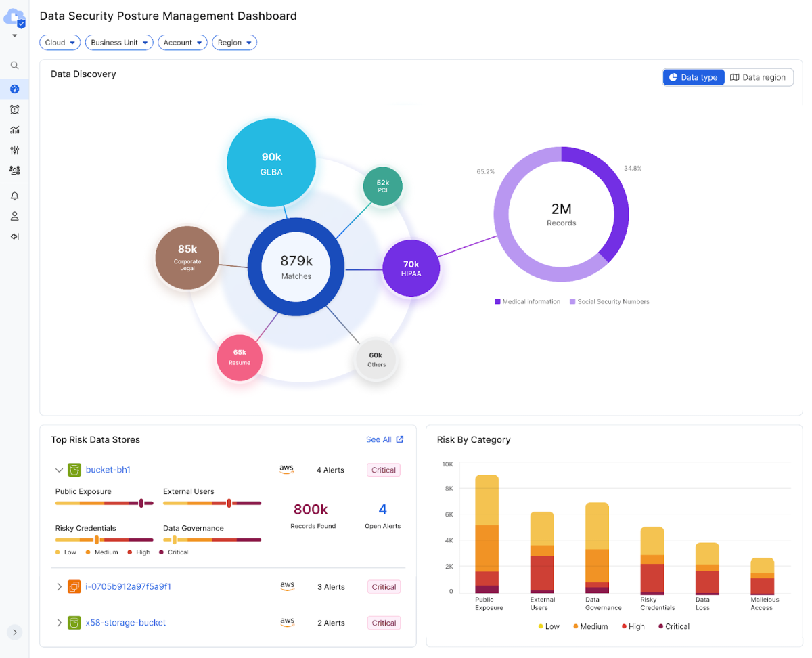
Task: Keep Data type view selected
Action: tap(693, 76)
